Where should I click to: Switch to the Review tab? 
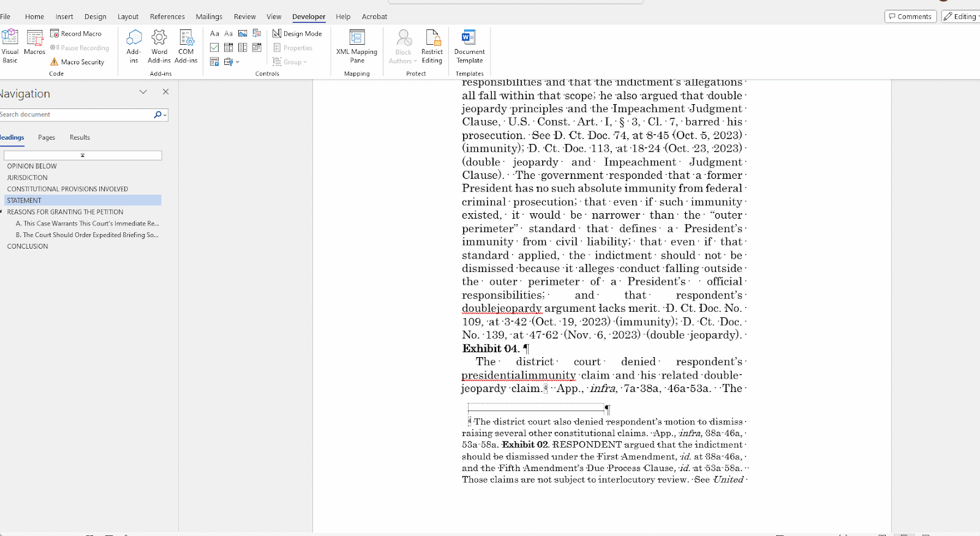pyautogui.click(x=244, y=17)
